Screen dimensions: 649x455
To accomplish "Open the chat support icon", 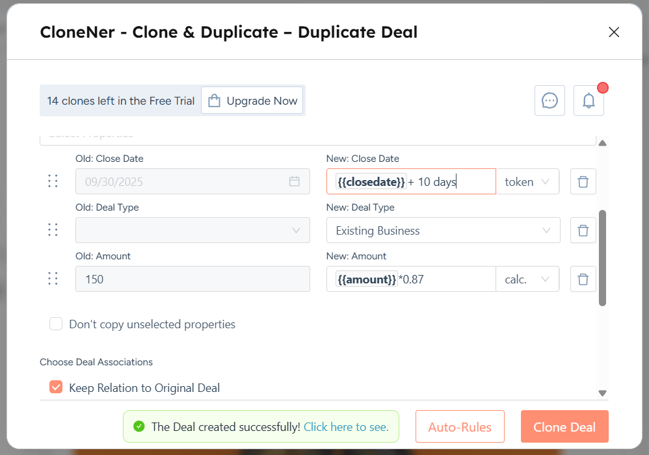I will click(x=549, y=101).
